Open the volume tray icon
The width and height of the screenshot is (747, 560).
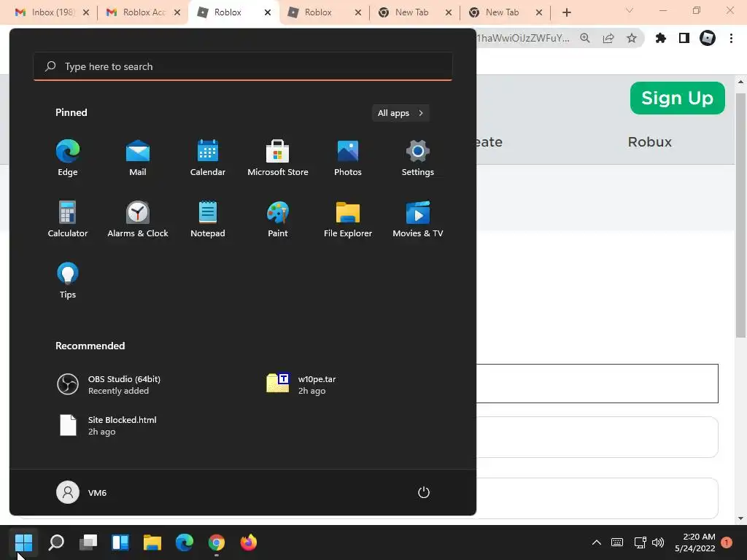pos(658,542)
